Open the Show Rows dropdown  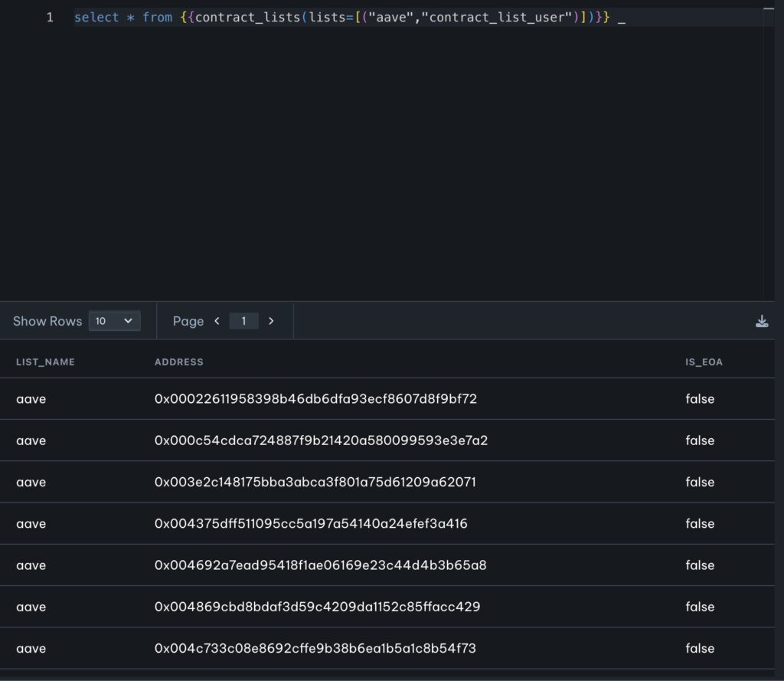pos(115,321)
